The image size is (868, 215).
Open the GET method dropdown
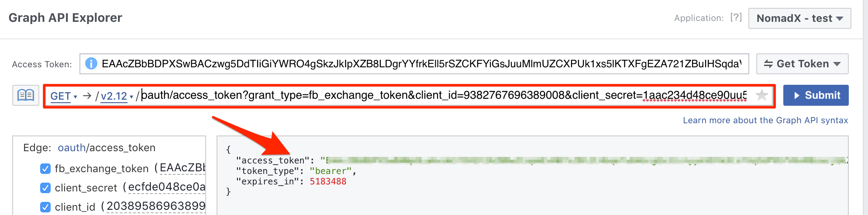click(x=64, y=96)
